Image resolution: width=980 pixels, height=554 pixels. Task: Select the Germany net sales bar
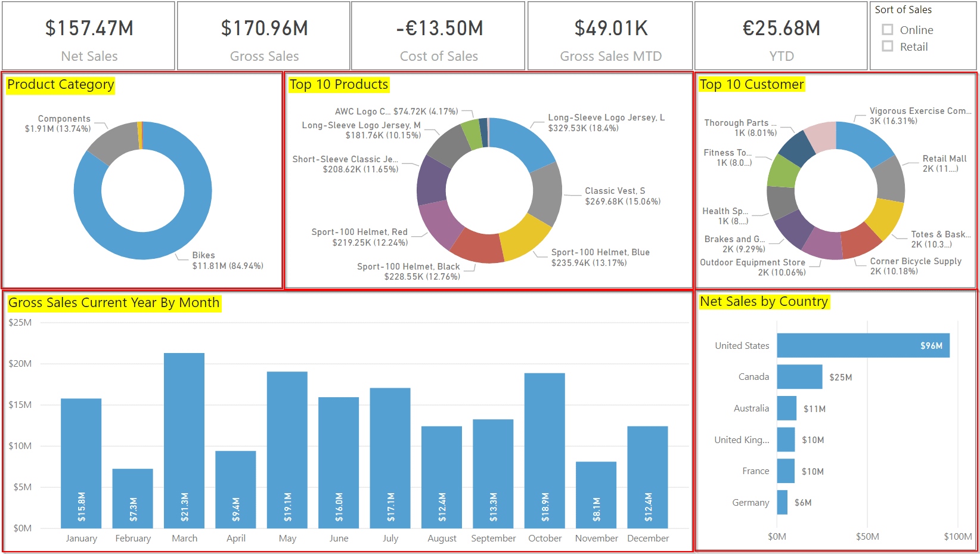[782, 502]
